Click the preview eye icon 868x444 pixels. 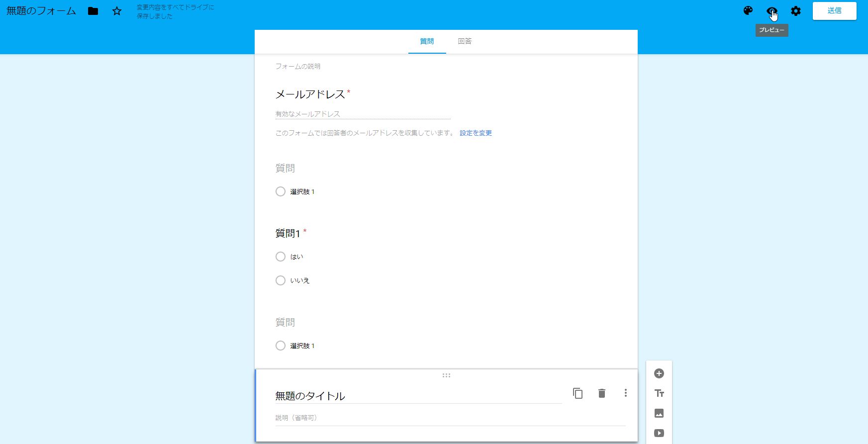pyautogui.click(x=772, y=11)
